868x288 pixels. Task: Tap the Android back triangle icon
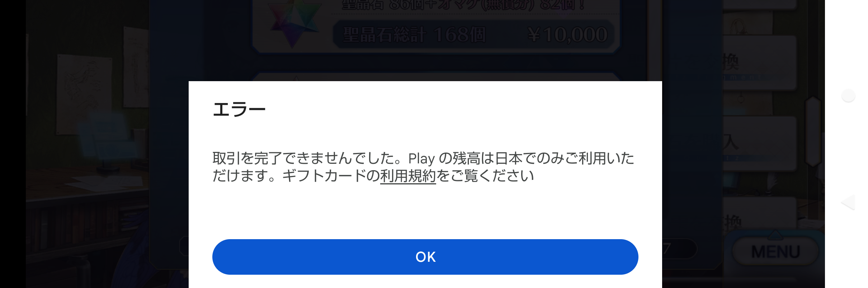(848, 202)
